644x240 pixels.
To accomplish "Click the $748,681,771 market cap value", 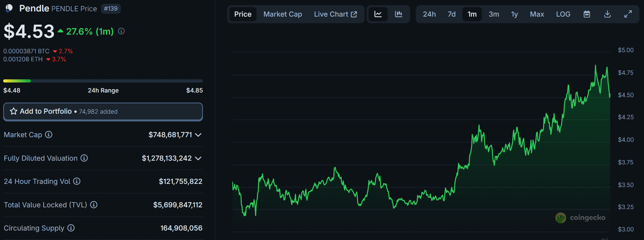I will [x=170, y=135].
